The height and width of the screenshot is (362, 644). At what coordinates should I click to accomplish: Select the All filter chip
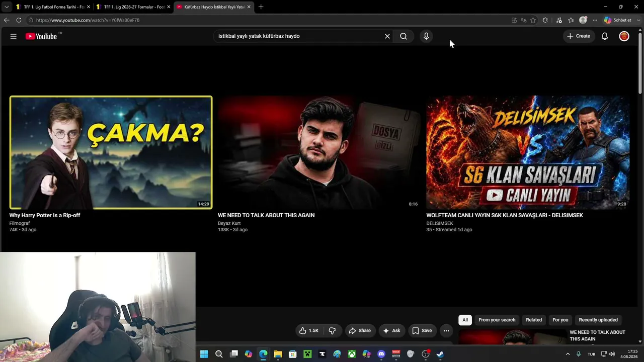tap(465, 320)
